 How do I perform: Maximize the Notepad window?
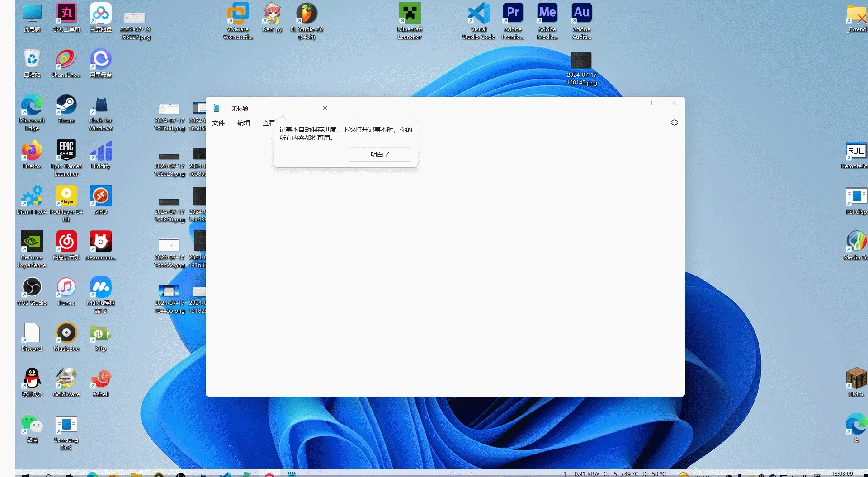tap(653, 103)
